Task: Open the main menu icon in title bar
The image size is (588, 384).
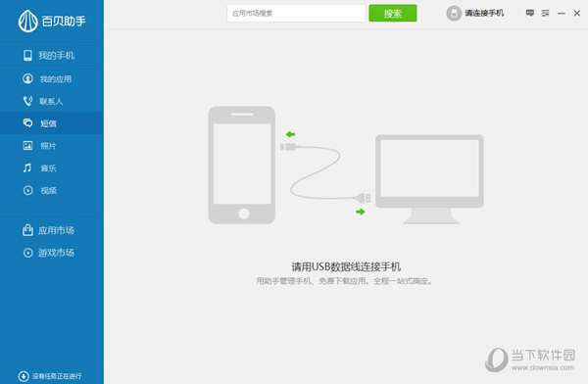Action: [545, 13]
